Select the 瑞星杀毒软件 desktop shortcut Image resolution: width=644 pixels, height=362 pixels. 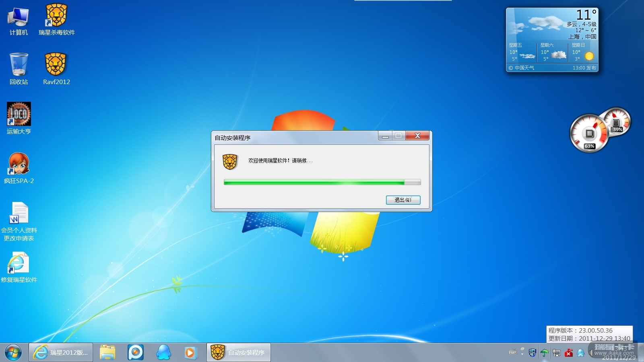coord(56,20)
